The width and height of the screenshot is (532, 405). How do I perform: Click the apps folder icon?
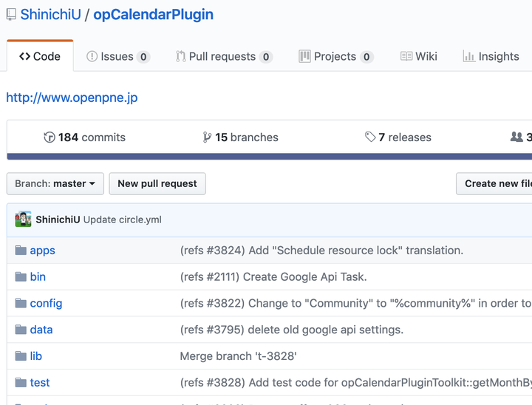(x=21, y=251)
